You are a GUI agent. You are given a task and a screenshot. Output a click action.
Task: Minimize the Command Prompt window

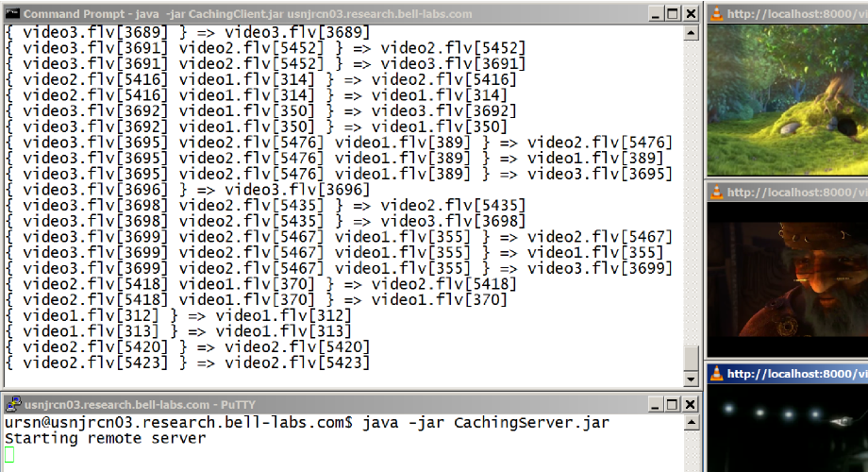tap(656, 14)
